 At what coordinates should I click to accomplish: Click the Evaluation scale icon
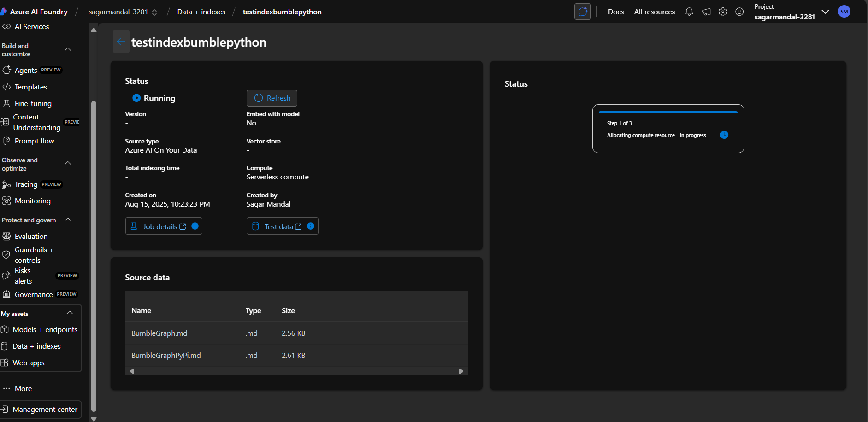coord(6,236)
